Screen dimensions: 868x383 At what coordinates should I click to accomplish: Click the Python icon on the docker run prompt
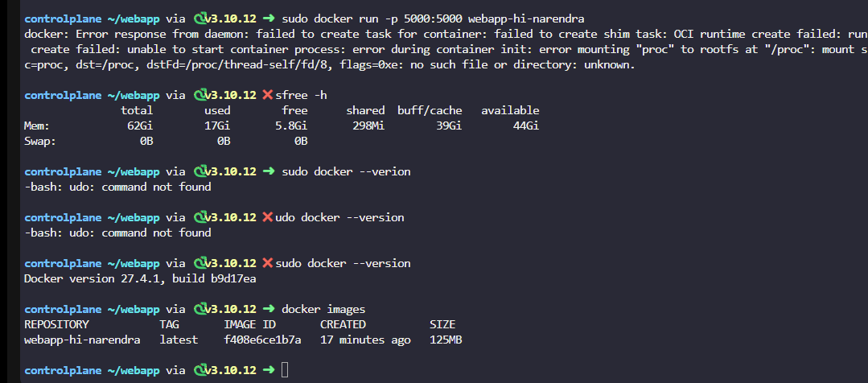(x=200, y=19)
